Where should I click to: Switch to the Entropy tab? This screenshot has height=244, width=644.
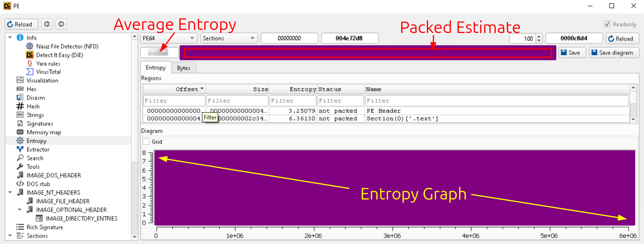coord(155,68)
